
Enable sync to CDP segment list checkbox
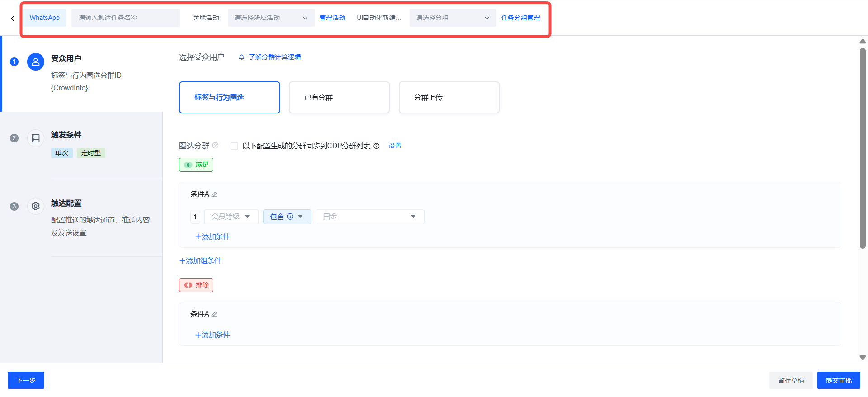point(234,146)
